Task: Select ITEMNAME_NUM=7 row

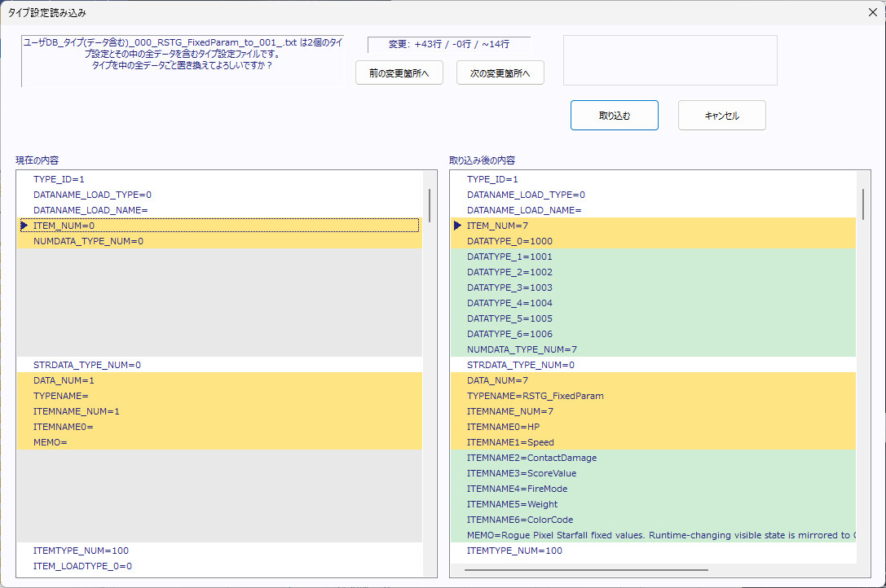Action: tap(653, 411)
